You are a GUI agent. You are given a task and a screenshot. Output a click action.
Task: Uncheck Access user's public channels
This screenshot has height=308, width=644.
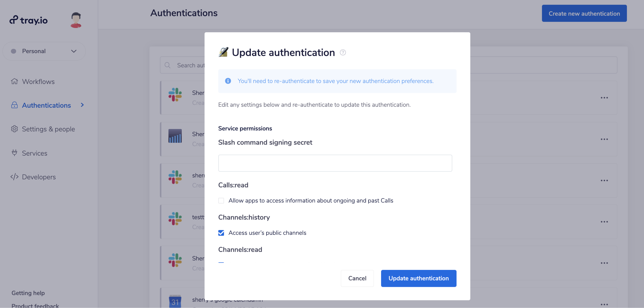[x=221, y=233]
